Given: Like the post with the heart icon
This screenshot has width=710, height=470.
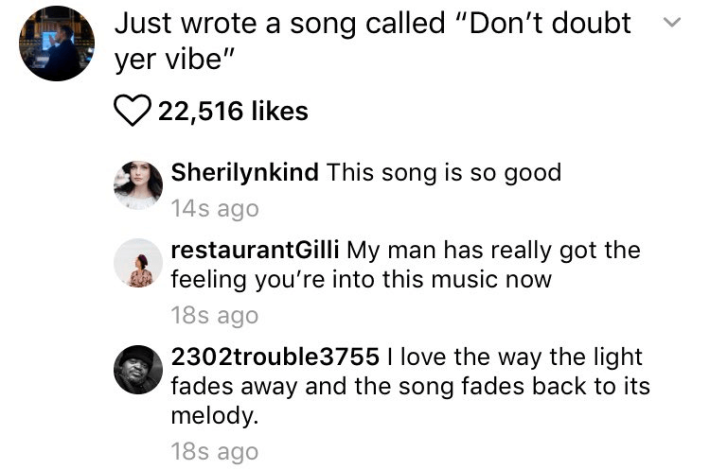Looking at the screenshot, I should click(133, 111).
